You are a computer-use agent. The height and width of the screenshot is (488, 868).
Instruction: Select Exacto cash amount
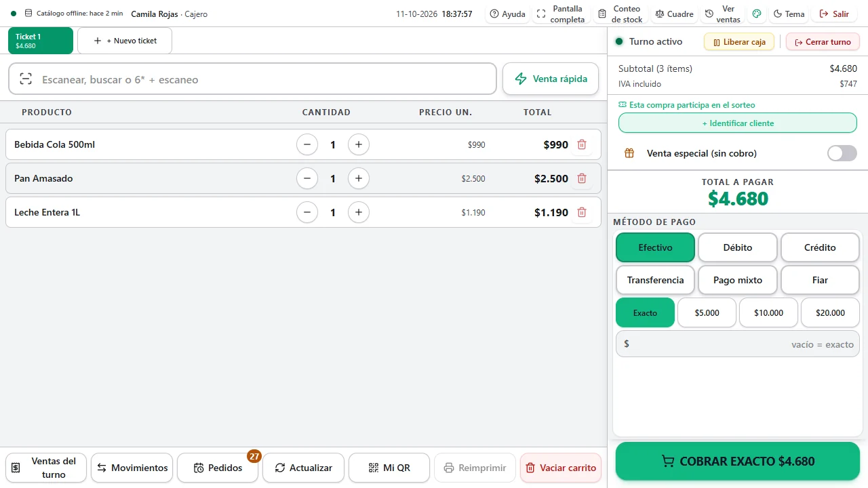pyautogui.click(x=645, y=313)
